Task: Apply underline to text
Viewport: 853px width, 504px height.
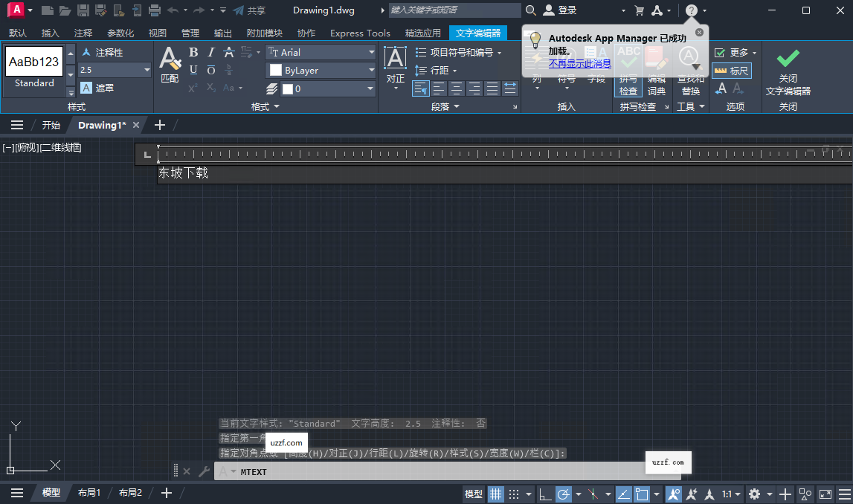Action: point(193,70)
